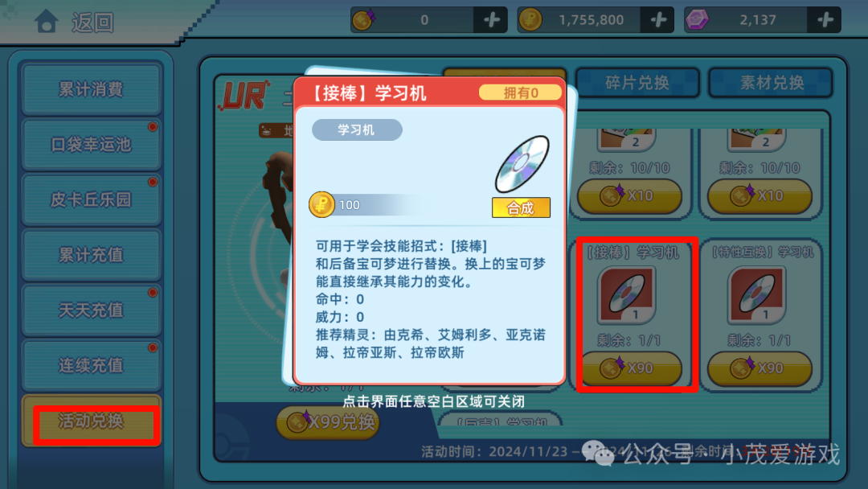Click the home icon next to 返回
This screenshot has height=489, width=868.
pos(46,21)
